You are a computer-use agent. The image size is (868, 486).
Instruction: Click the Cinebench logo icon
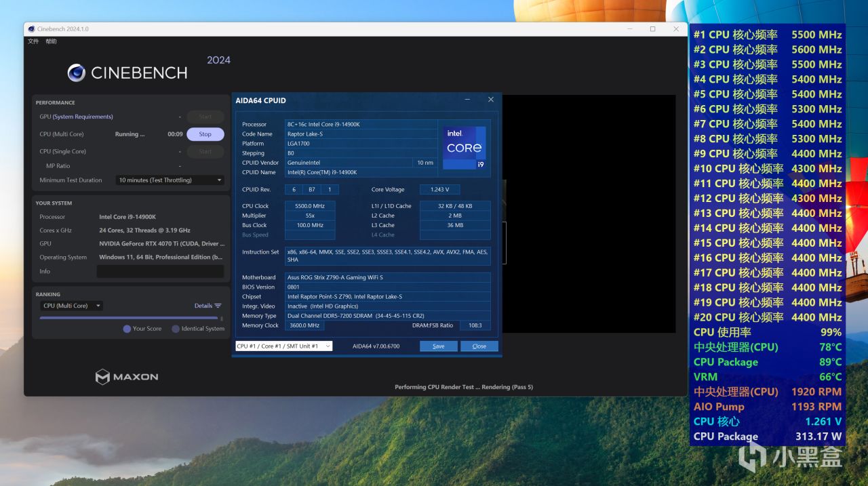tap(77, 73)
